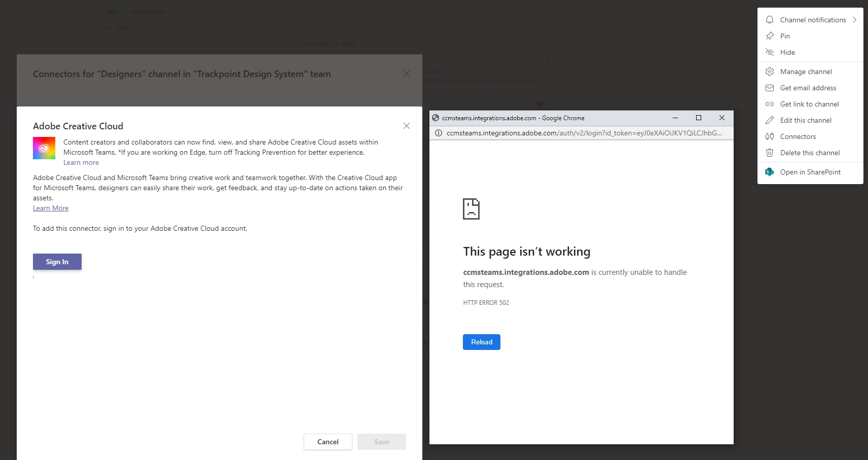Screen dimensions: 868x460
Task: Click the bell icon for Channel notifications
Action: 770,20
